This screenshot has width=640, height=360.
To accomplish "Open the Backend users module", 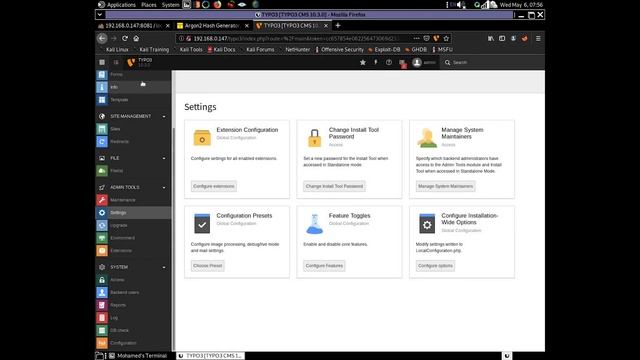I will pos(133,293).
